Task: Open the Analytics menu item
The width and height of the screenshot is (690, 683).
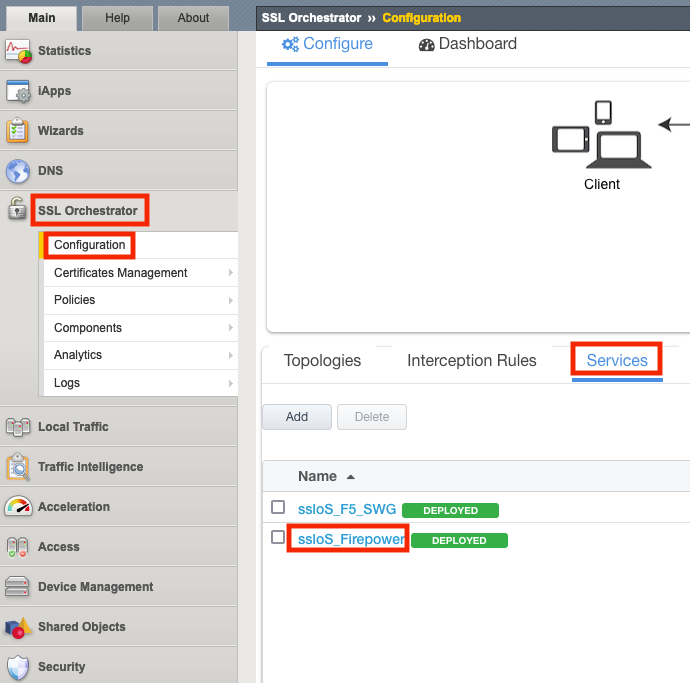Action: coord(77,355)
